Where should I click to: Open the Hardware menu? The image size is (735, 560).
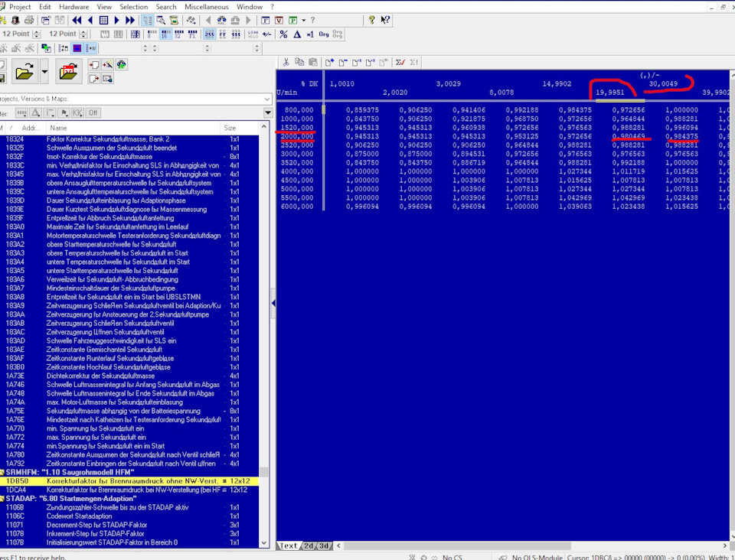73,6
